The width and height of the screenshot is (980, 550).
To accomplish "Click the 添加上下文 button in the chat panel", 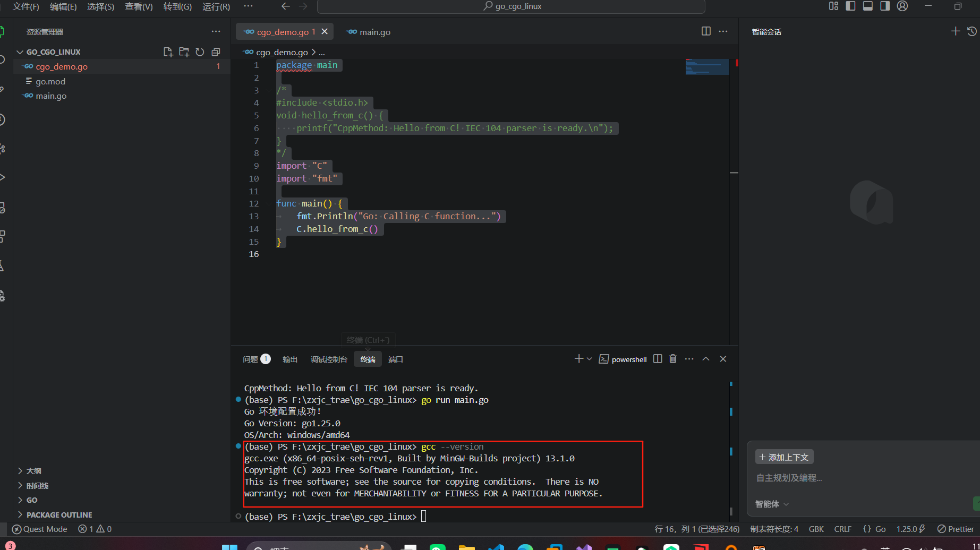I will (784, 457).
